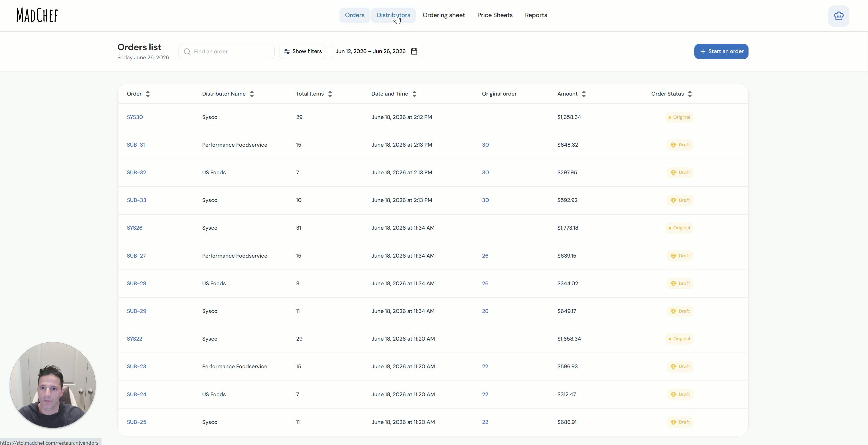This screenshot has width=868, height=445.
Task: Open order SUB-29
Action: pyautogui.click(x=137, y=311)
